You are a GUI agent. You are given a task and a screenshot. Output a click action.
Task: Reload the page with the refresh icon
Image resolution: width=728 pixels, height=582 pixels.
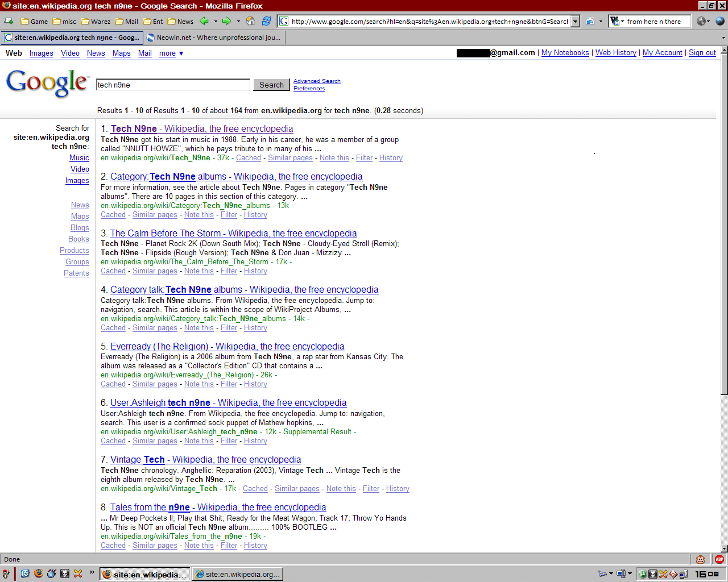266,22
